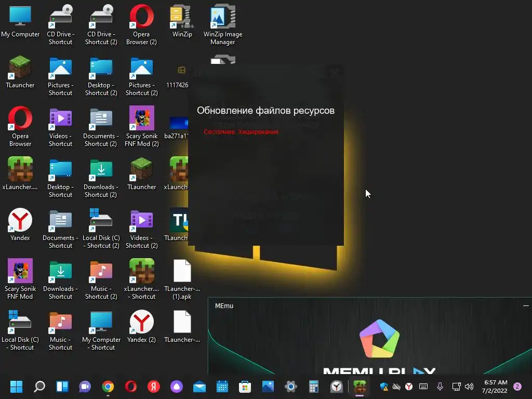Open the Mail app in taskbar
Image resolution: width=532 pixels, height=399 pixels.
click(x=199, y=387)
